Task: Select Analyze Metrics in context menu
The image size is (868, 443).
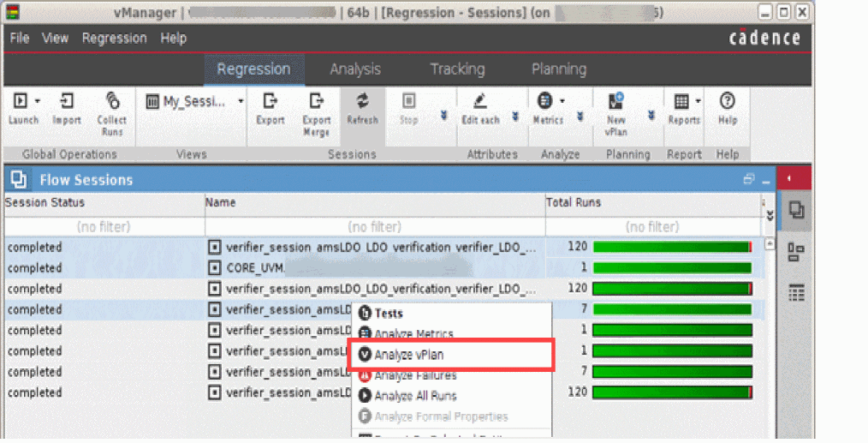Action: pyautogui.click(x=452, y=334)
